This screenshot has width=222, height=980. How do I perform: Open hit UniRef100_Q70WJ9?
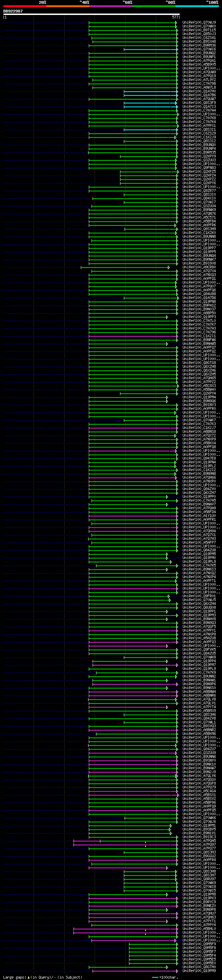(x=199, y=23)
